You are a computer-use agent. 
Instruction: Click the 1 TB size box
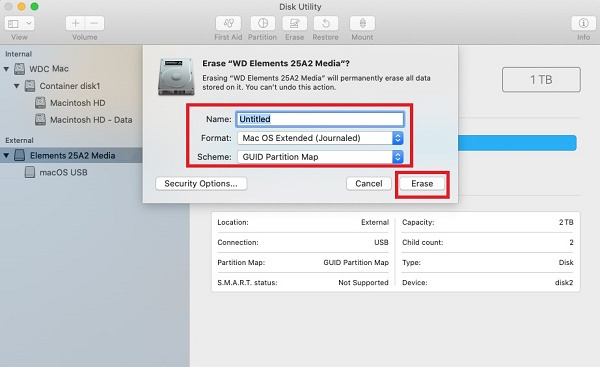(541, 80)
